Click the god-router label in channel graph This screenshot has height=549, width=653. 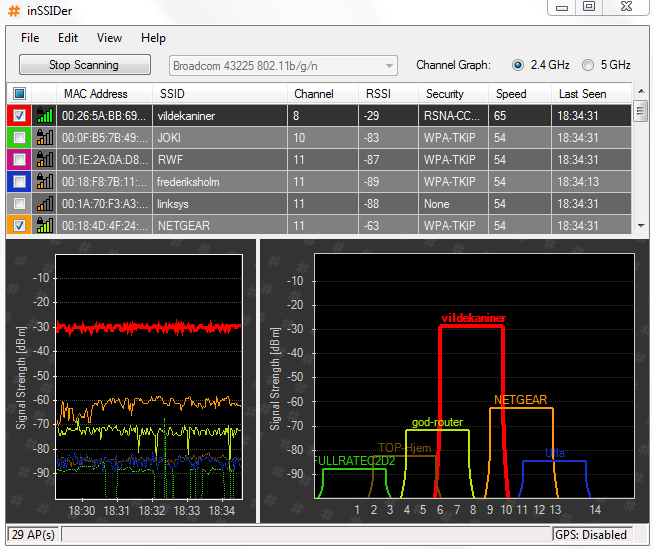point(437,422)
